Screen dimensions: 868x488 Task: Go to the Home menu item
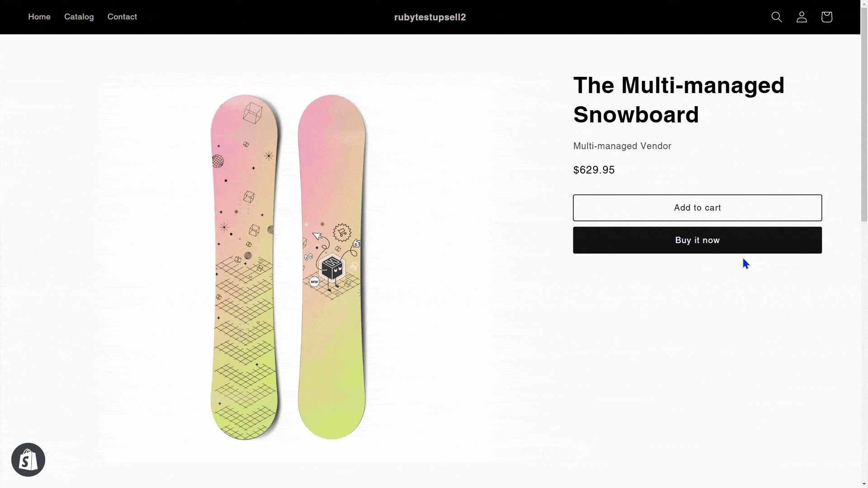39,17
